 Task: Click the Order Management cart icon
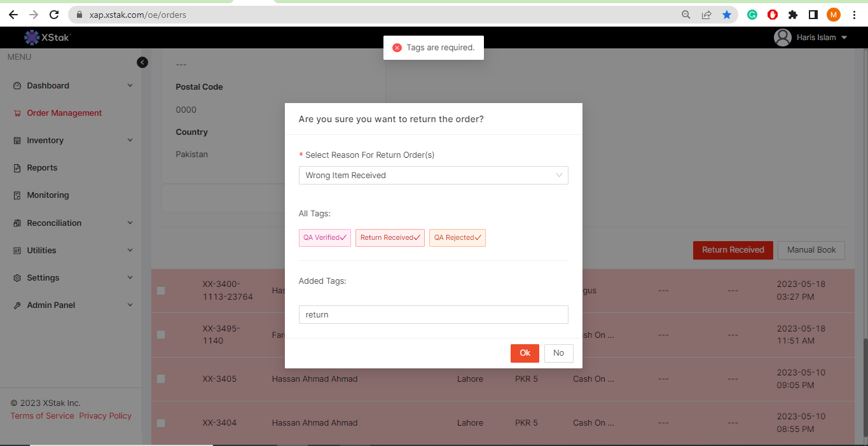click(x=17, y=113)
